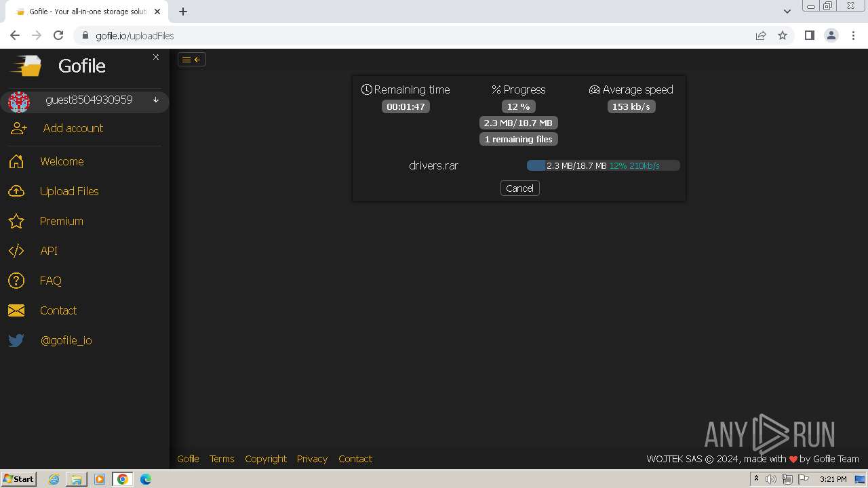
Task: Click the guest8504930959 avatar icon
Action: click(19, 102)
